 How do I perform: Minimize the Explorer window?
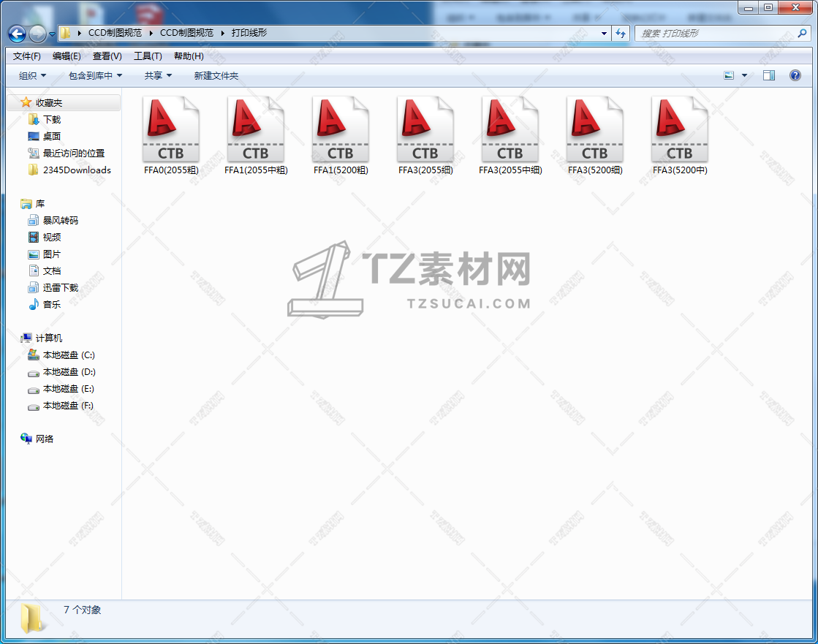[x=748, y=7]
